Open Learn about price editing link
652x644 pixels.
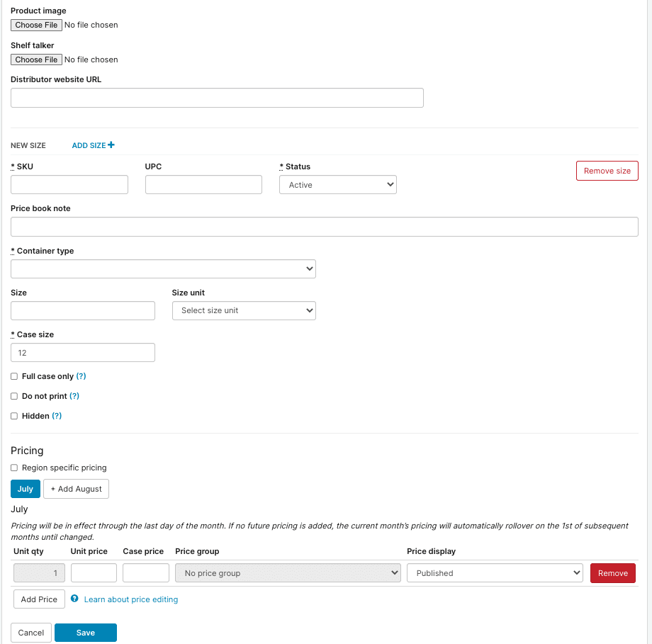(131, 599)
